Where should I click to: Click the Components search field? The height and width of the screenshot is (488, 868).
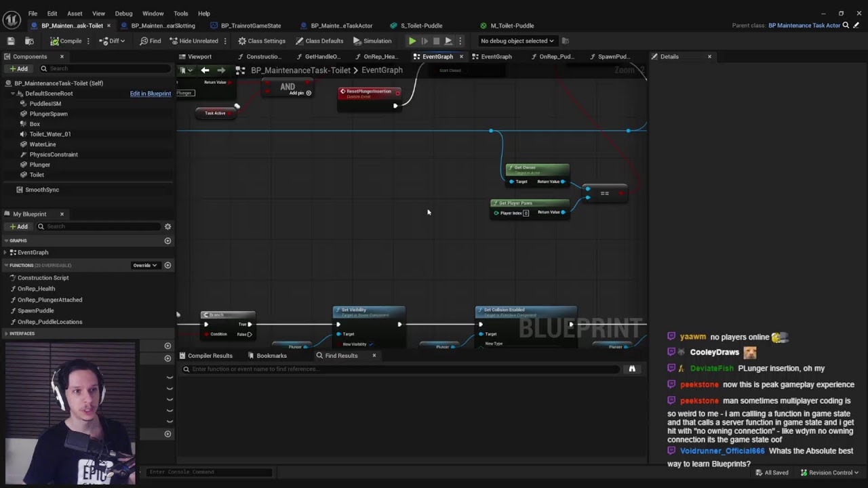[104, 68]
